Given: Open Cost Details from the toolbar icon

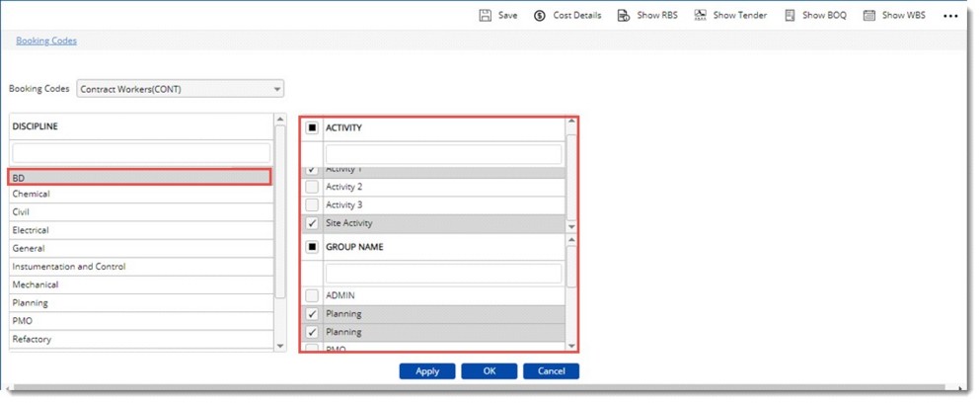Looking at the screenshot, I should click(540, 16).
